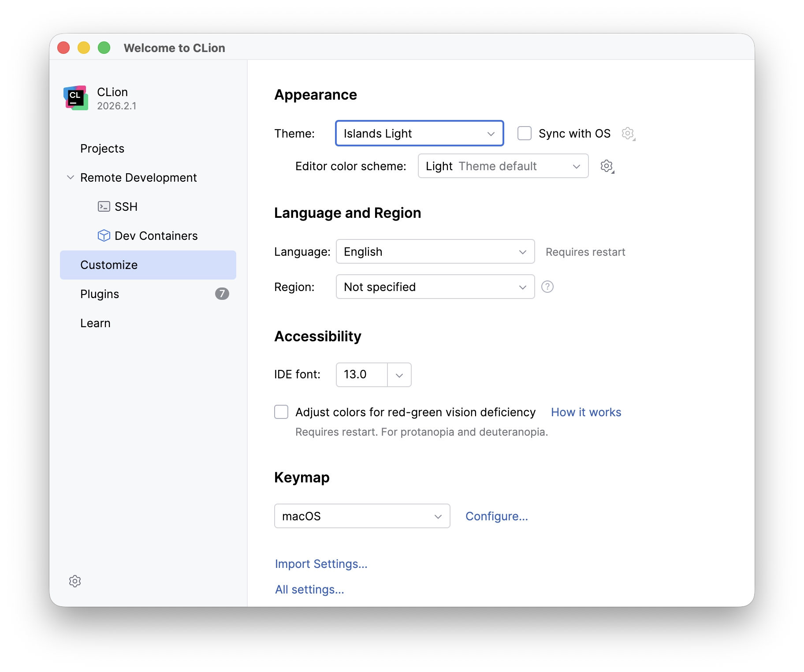The height and width of the screenshot is (672, 804).
Task: Click the keymap Configure... link
Action: tap(497, 516)
